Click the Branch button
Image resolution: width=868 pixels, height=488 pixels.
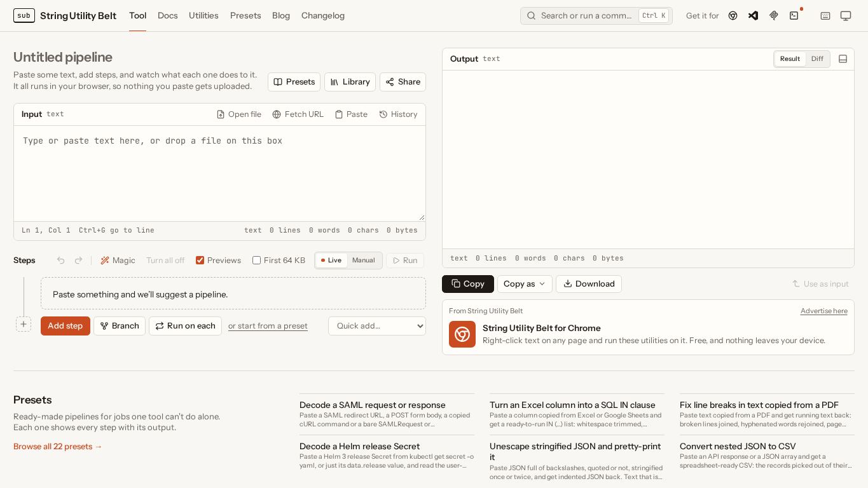pyautogui.click(x=120, y=326)
